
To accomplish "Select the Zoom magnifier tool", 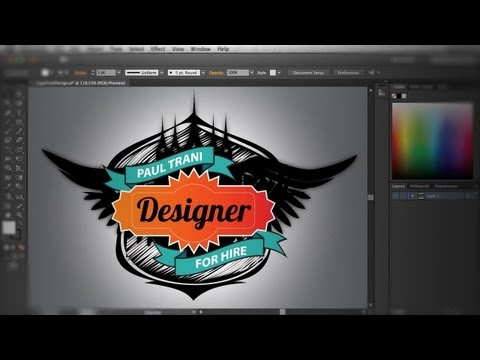I will [x=19, y=215].
